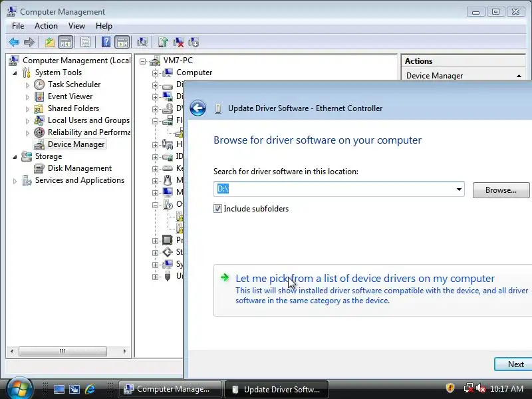Image resolution: width=532 pixels, height=399 pixels.
Task: Expand the Computer device category
Action: (155, 73)
